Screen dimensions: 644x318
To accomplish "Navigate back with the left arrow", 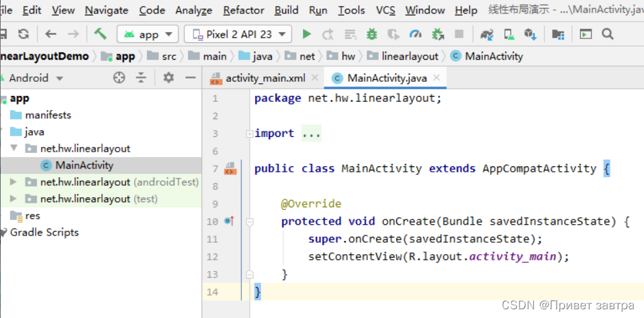I will click(x=51, y=34).
